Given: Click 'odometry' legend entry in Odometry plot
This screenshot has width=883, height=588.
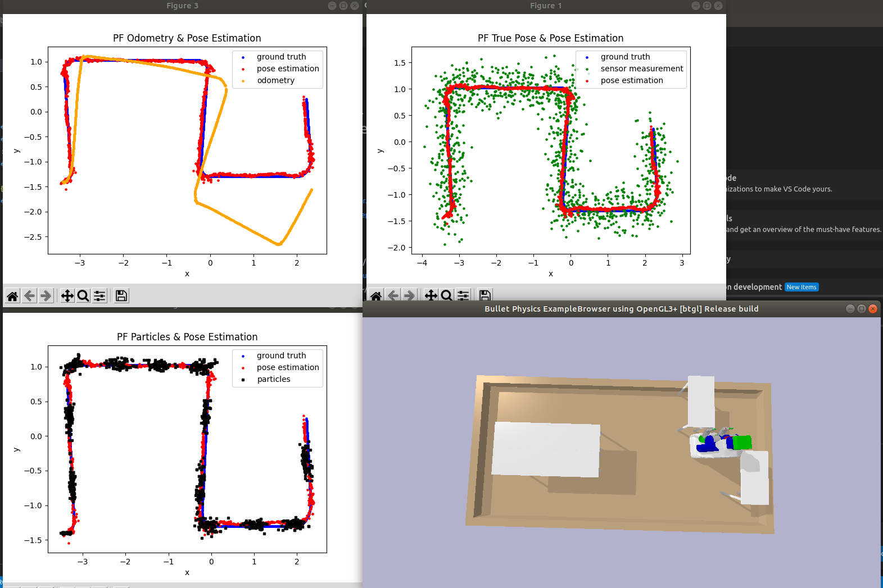Looking at the screenshot, I should point(276,80).
